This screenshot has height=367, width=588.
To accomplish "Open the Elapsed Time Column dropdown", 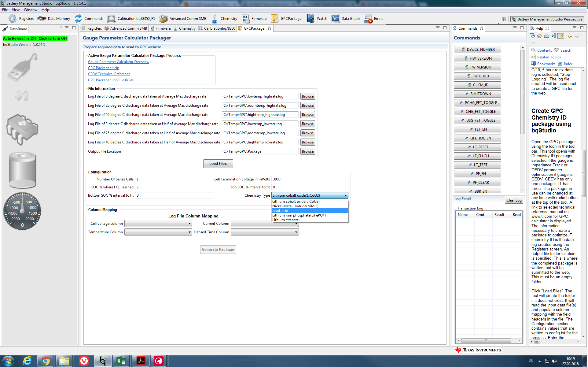I will pyautogui.click(x=265, y=232).
